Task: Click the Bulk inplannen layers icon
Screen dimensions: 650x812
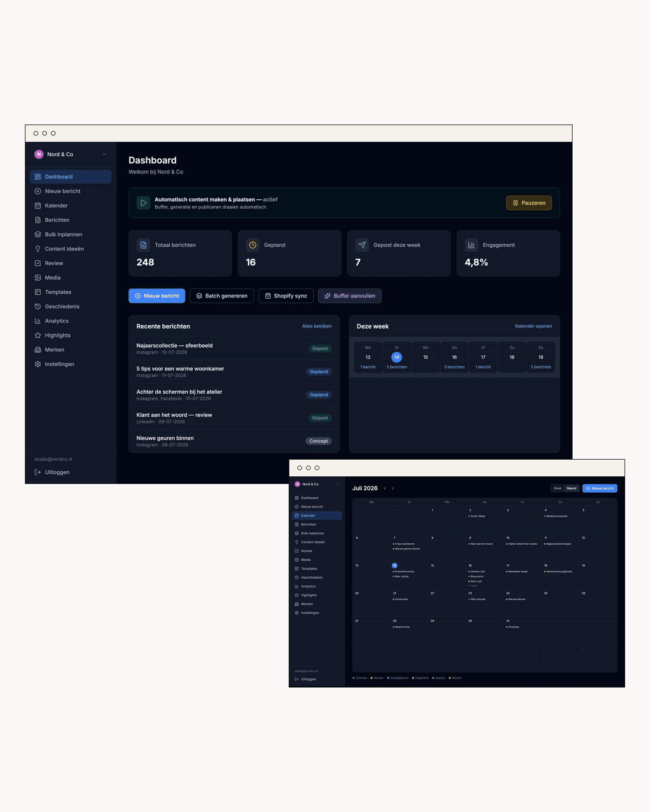Action: [x=38, y=234]
